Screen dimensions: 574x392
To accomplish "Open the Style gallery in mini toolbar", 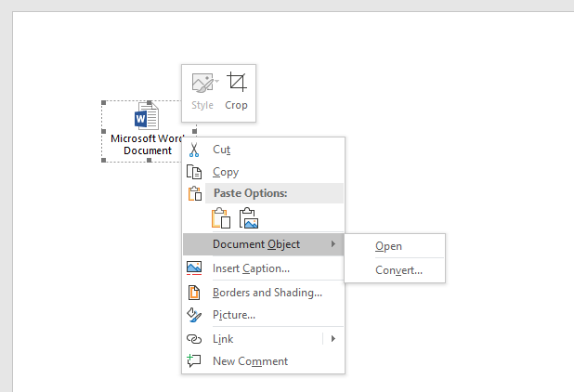I will point(202,92).
